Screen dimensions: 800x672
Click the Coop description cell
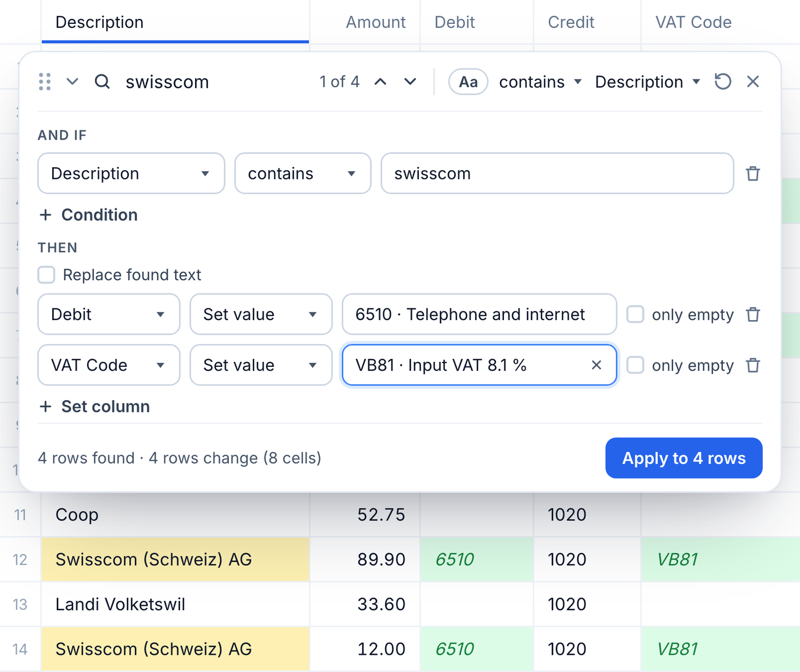click(175, 515)
